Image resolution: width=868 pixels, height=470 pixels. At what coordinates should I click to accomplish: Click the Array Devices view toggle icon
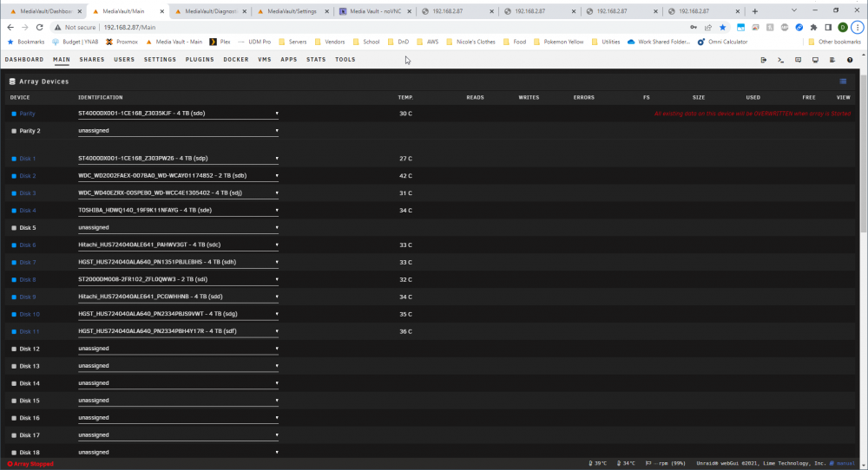click(843, 82)
